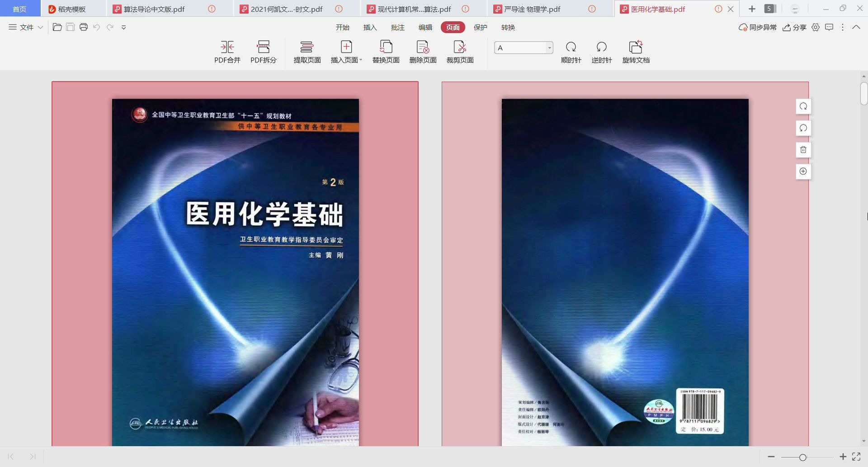The height and width of the screenshot is (467, 868).
Task: Zoom in with the plus button
Action: (843, 457)
